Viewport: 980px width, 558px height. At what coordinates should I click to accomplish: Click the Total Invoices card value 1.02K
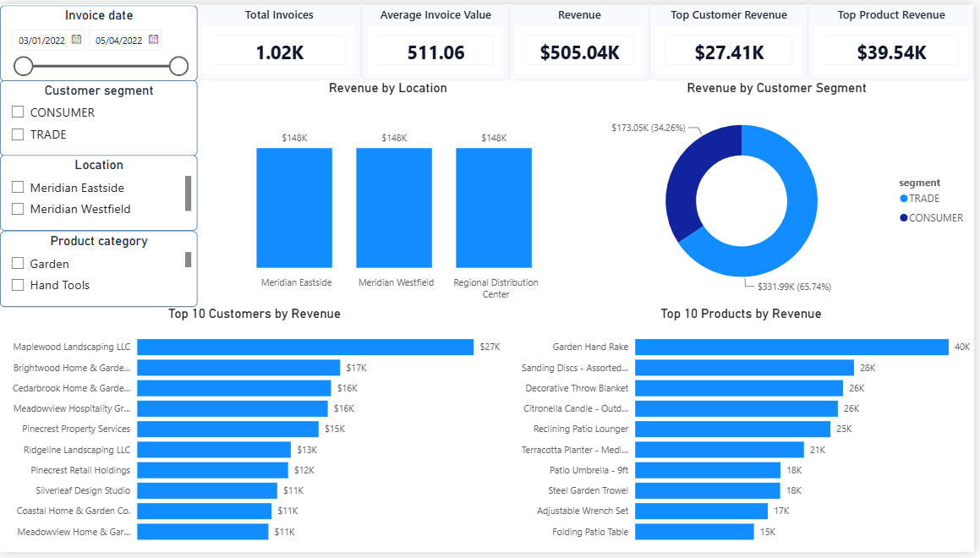click(279, 52)
